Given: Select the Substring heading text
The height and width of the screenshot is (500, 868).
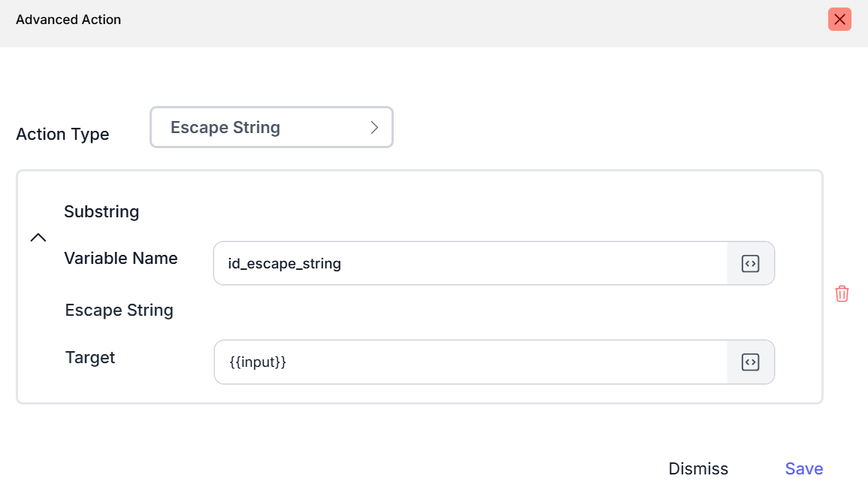Looking at the screenshot, I should click(x=101, y=212).
